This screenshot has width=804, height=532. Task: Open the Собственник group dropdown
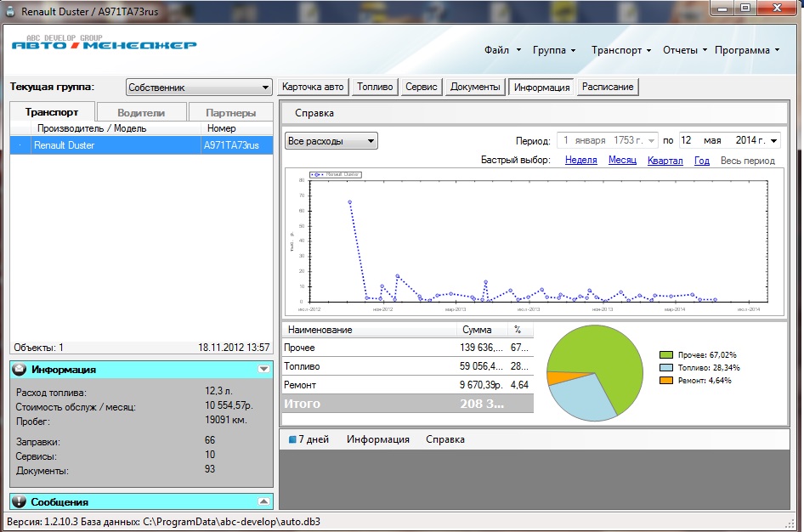click(264, 87)
